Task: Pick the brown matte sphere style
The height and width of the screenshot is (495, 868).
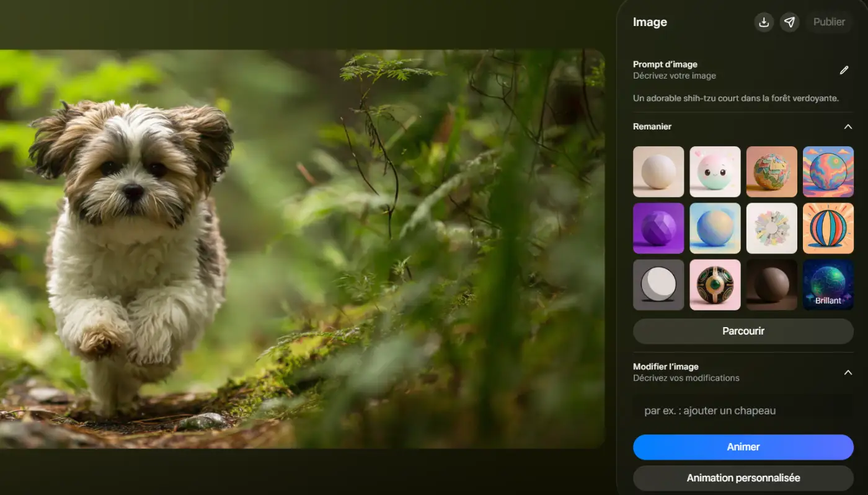Action: pos(771,284)
